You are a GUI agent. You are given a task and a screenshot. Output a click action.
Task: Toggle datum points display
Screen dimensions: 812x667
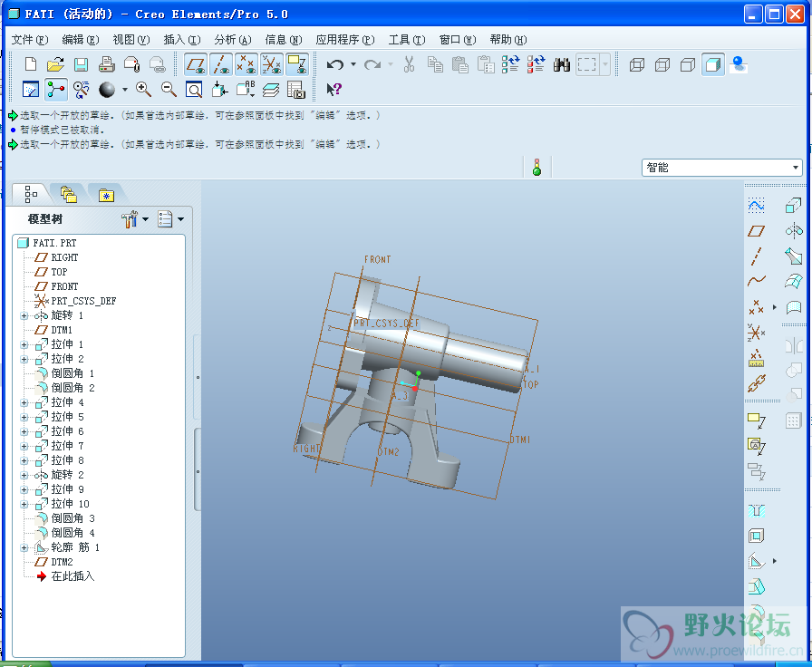tap(246, 64)
